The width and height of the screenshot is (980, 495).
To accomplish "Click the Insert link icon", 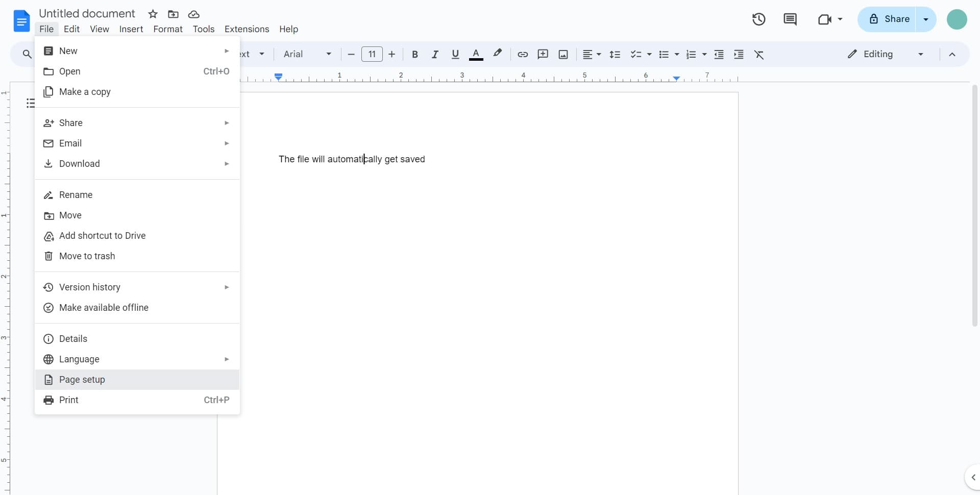I will click(522, 54).
